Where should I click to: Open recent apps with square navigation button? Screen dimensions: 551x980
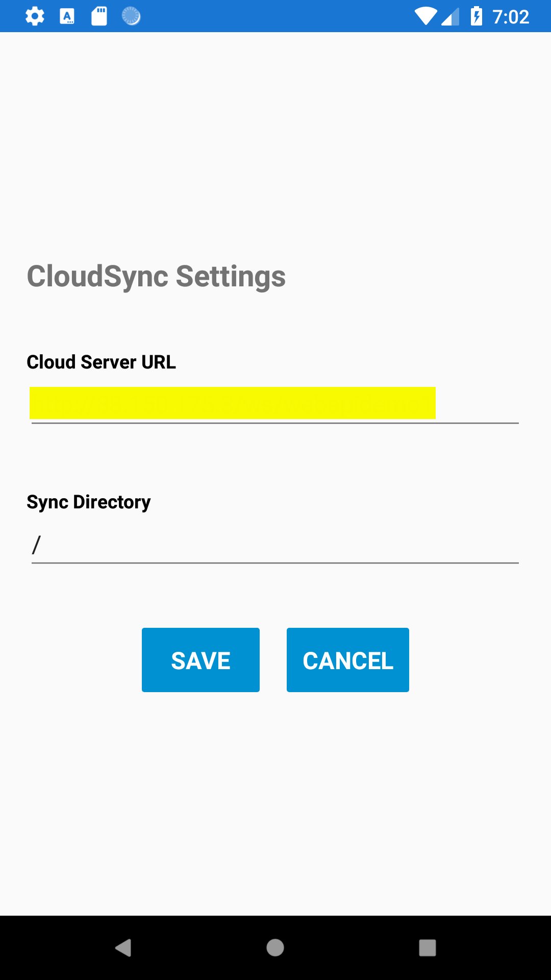coord(428,948)
